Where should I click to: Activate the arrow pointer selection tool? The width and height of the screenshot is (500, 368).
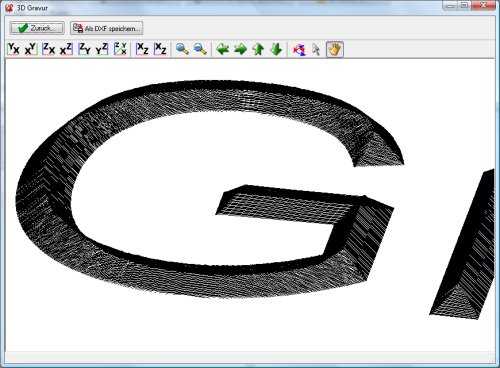point(316,49)
